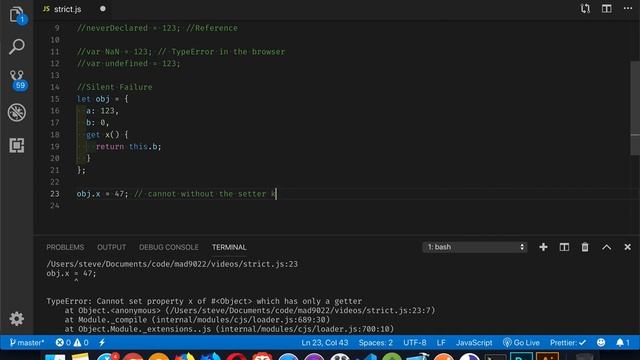Click the strict.js:23 path in terminal

(172, 264)
